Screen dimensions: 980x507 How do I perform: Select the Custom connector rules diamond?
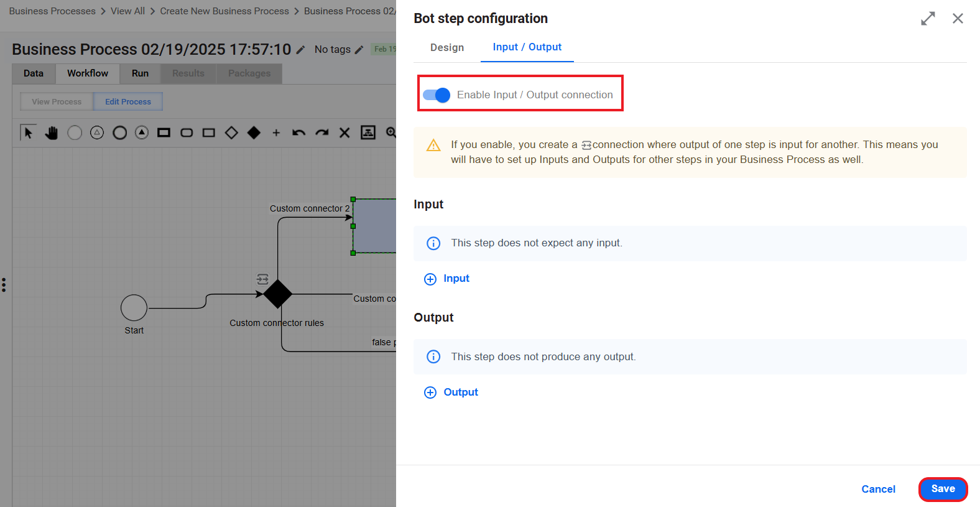[277, 294]
